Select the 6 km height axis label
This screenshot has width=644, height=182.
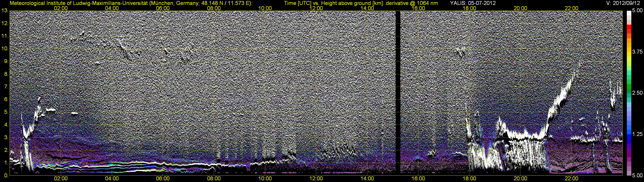tap(6, 100)
